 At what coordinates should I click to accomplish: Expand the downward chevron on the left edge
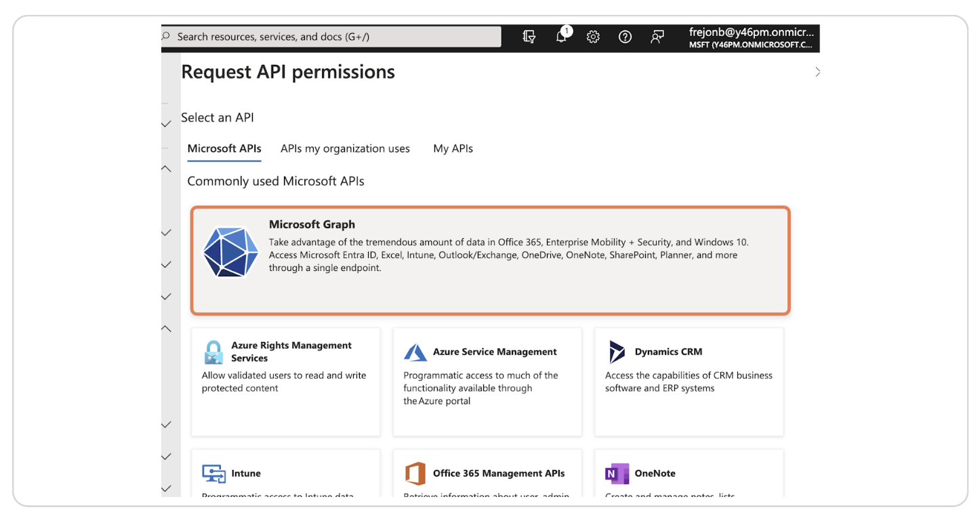pyautogui.click(x=167, y=124)
